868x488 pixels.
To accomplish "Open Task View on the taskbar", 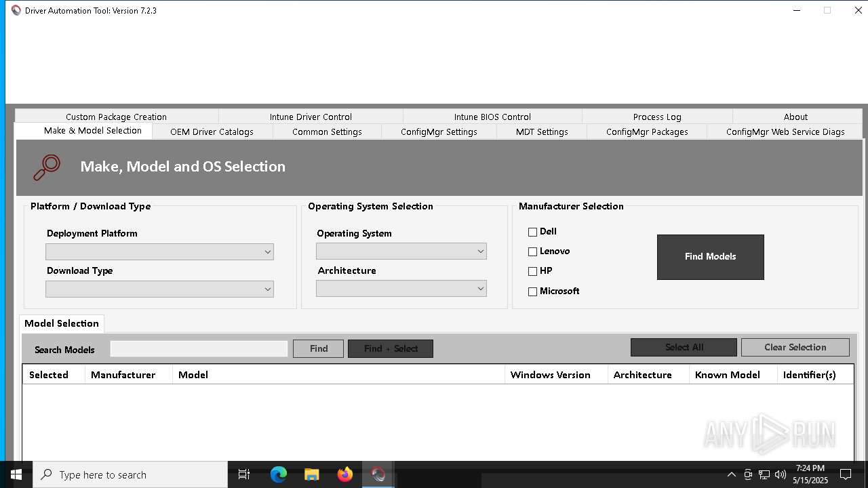I will click(x=244, y=474).
